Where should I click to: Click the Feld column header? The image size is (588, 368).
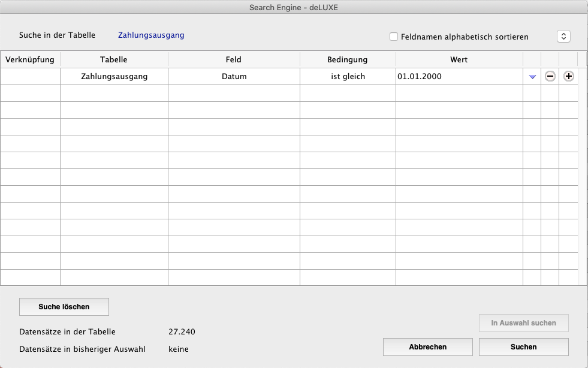pos(234,60)
